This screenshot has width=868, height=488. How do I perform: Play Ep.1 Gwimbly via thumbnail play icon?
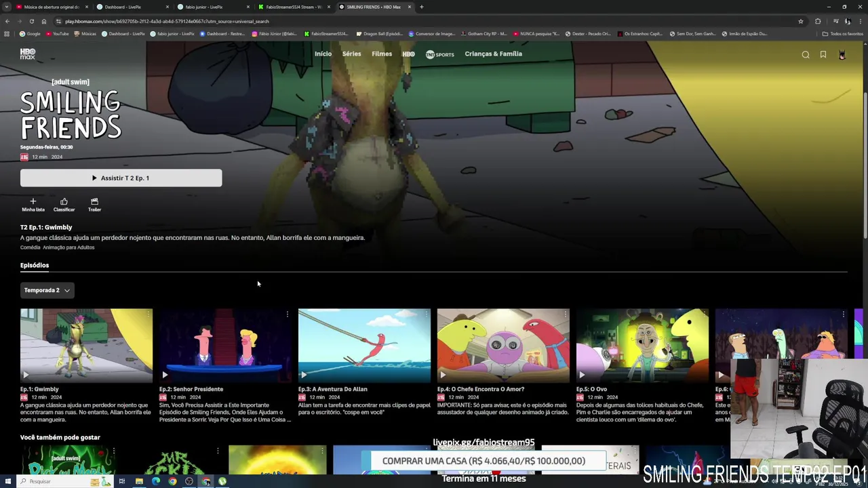point(26,375)
